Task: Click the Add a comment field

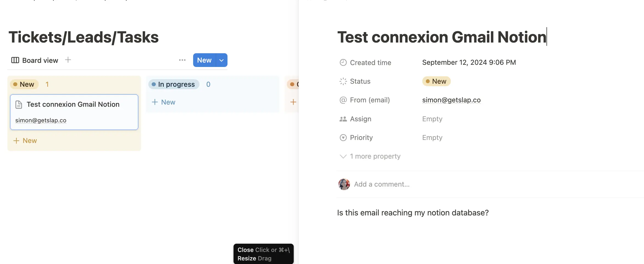Action: [x=382, y=184]
